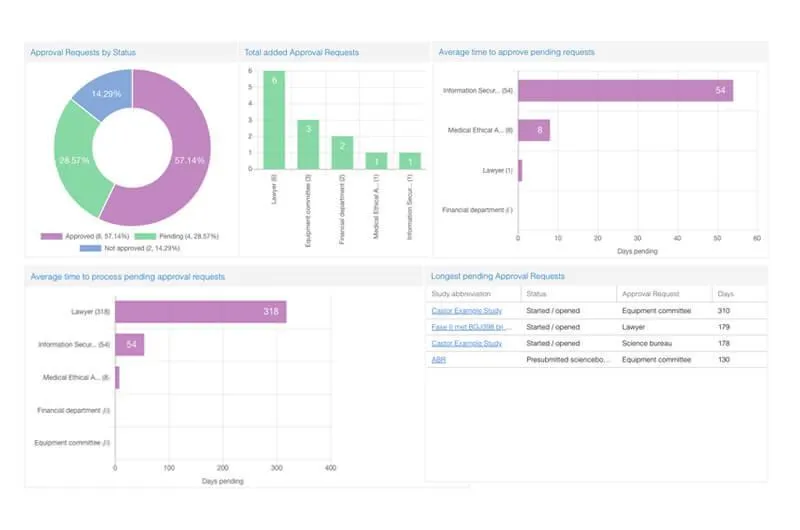Open the ABR study link
This screenshot has width=800, height=530.
439,360
